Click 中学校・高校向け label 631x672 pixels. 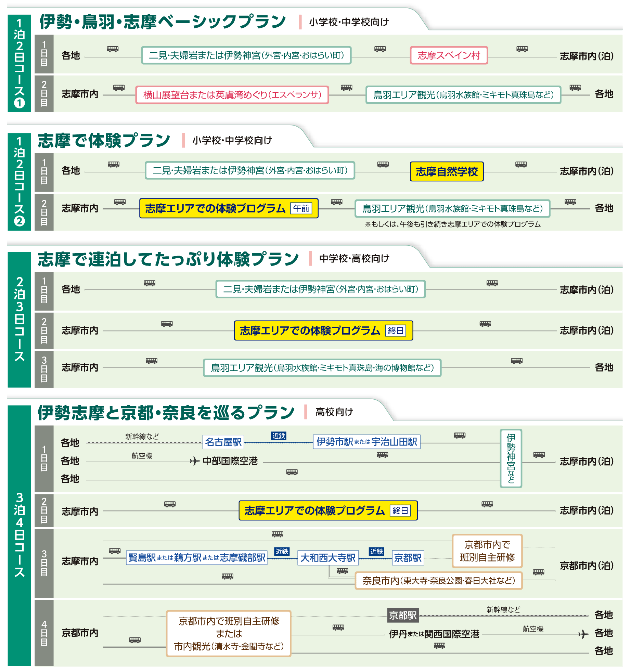(354, 259)
